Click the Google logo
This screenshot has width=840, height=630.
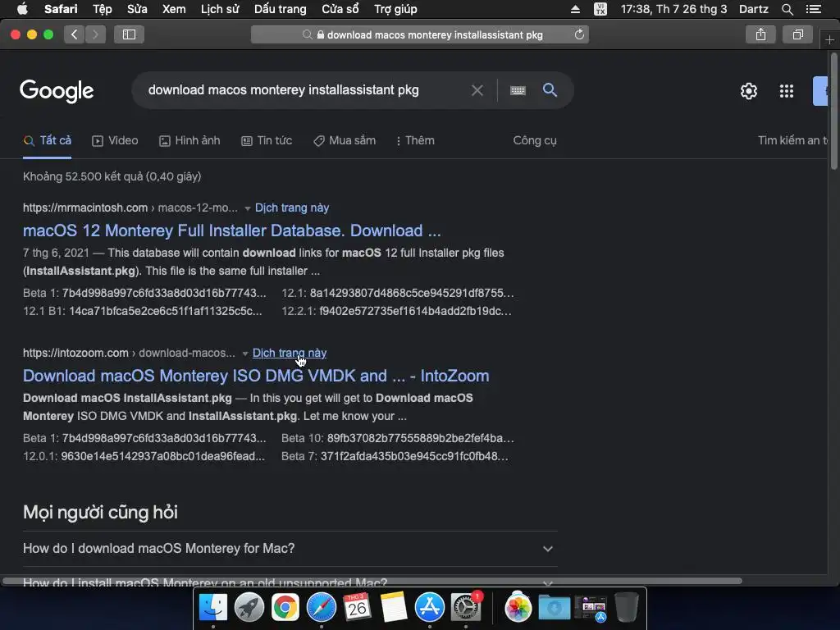click(x=57, y=90)
